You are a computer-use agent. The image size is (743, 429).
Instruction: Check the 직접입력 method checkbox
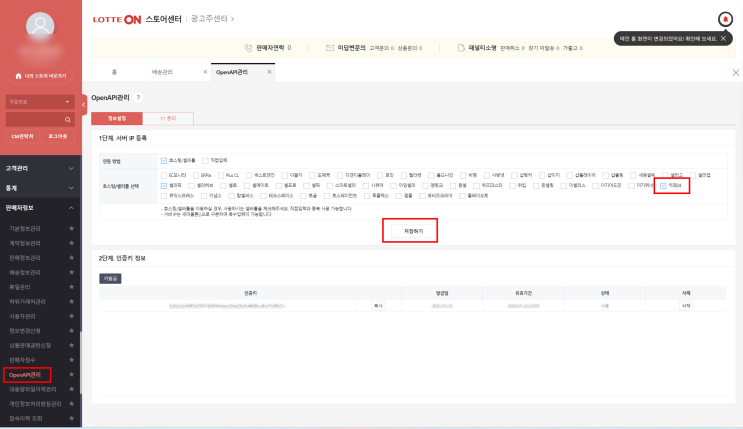click(x=205, y=161)
